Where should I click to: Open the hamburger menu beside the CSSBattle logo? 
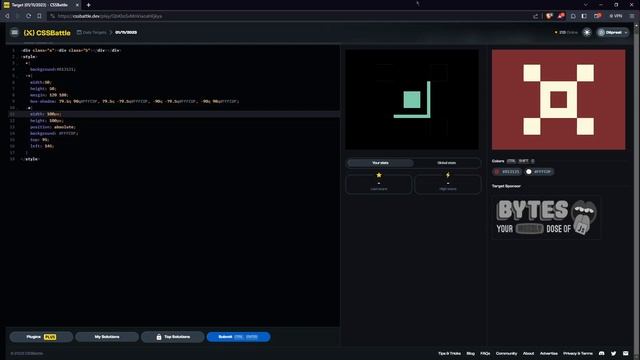(14, 32)
